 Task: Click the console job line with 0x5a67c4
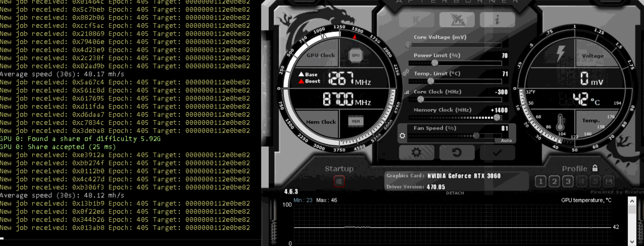coord(125,82)
